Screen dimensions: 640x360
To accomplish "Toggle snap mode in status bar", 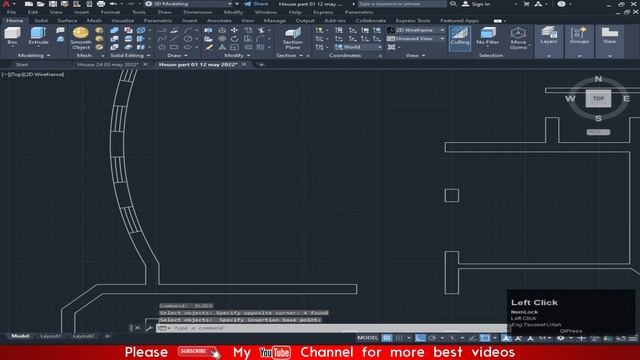I will click(399, 338).
